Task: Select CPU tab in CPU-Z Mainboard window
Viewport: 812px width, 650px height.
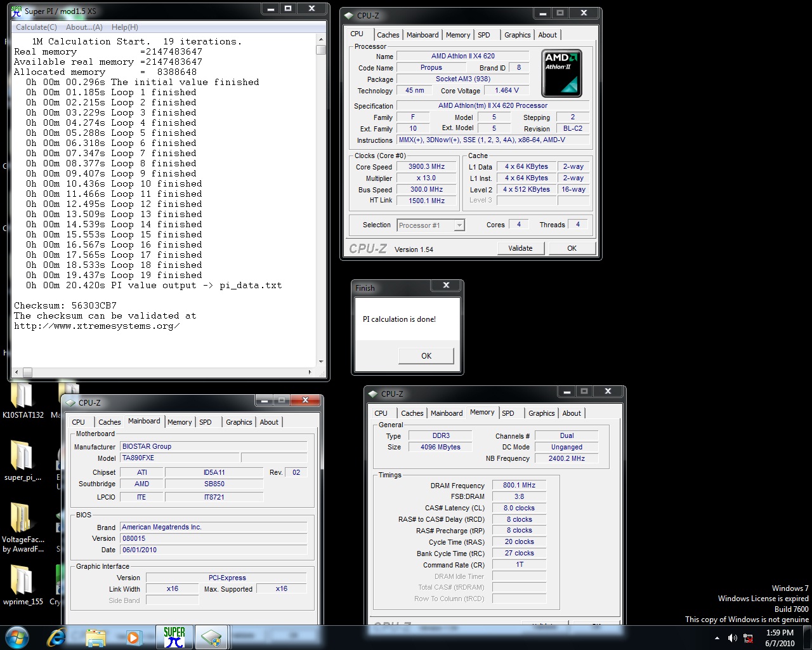Action: (x=79, y=422)
